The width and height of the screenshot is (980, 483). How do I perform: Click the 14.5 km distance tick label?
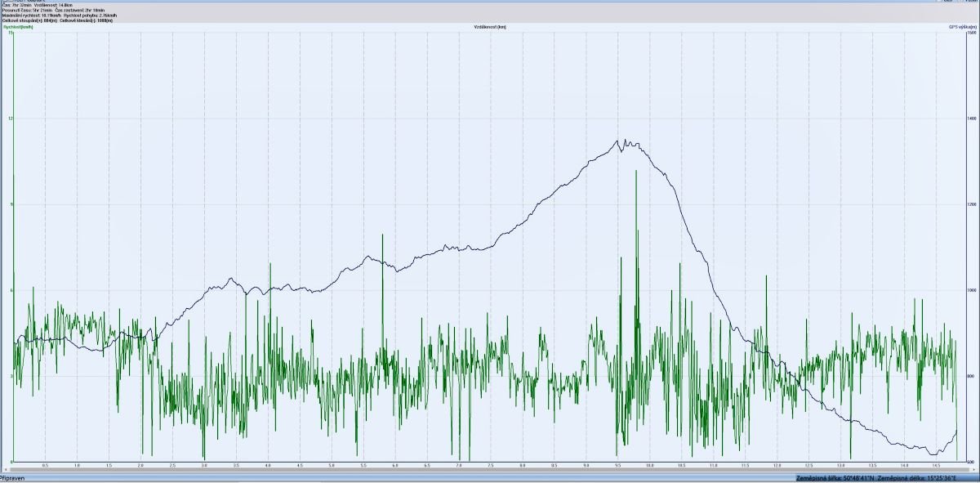pyautogui.click(x=937, y=466)
